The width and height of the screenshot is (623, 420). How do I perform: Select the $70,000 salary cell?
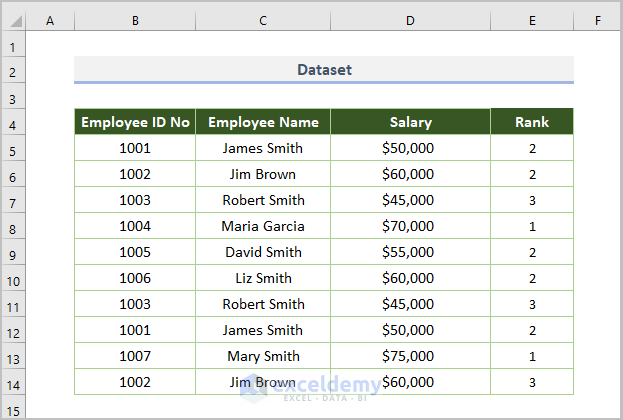(x=410, y=226)
